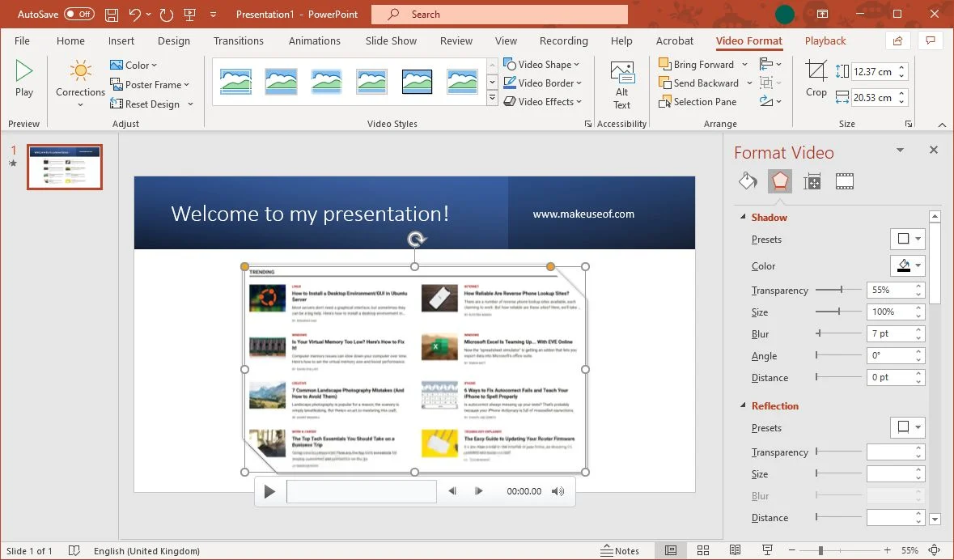
Task: Switch to the Playback tab
Action: coord(825,40)
